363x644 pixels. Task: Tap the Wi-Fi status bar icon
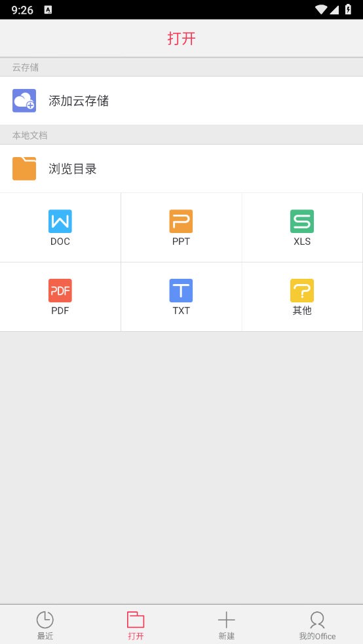click(x=321, y=9)
